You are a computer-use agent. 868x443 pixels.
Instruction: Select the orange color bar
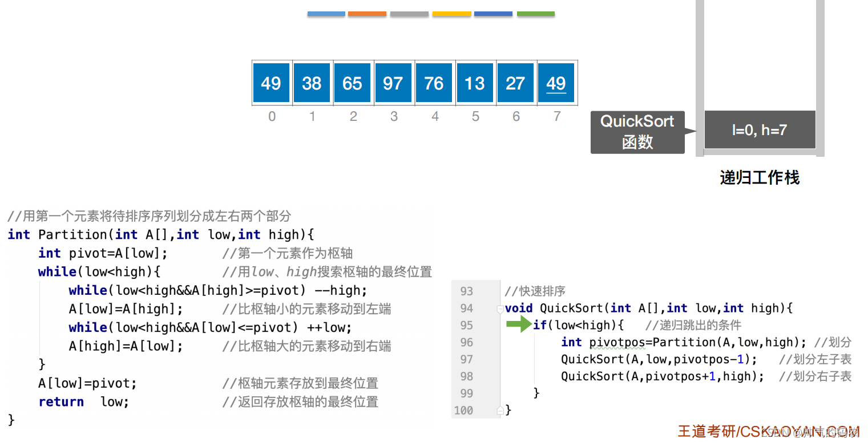click(x=367, y=14)
